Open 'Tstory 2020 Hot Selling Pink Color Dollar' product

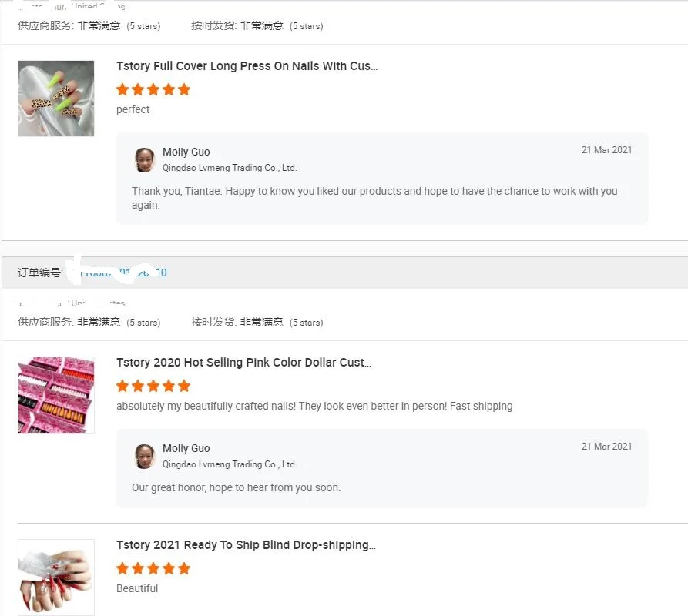pos(243,363)
